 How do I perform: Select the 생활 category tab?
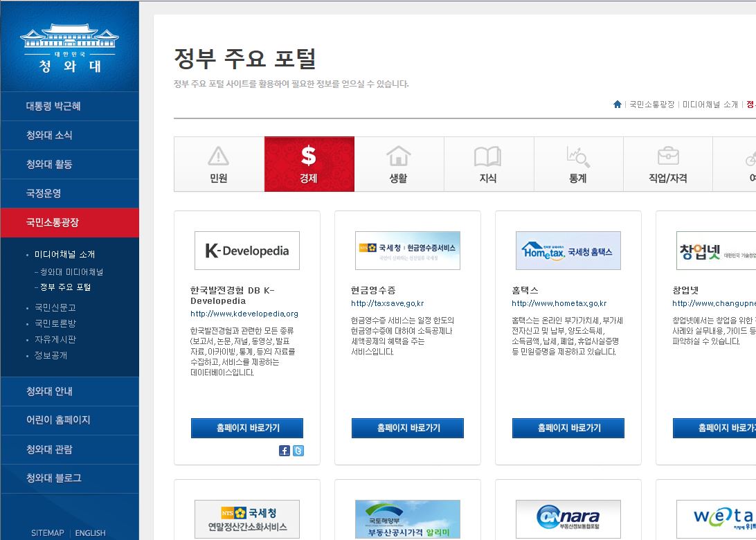(399, 164)
